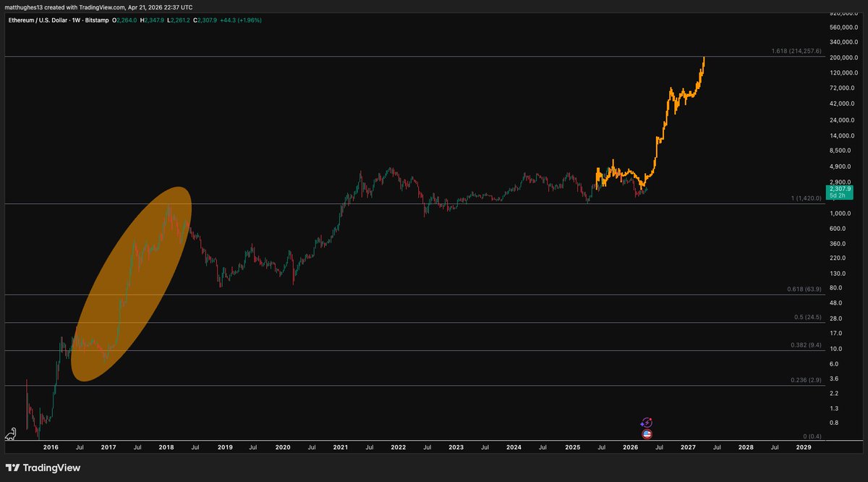Click the dinosaur icon at chart corner
The width and height of the screenshot is (868, 482).
(11, 434)
